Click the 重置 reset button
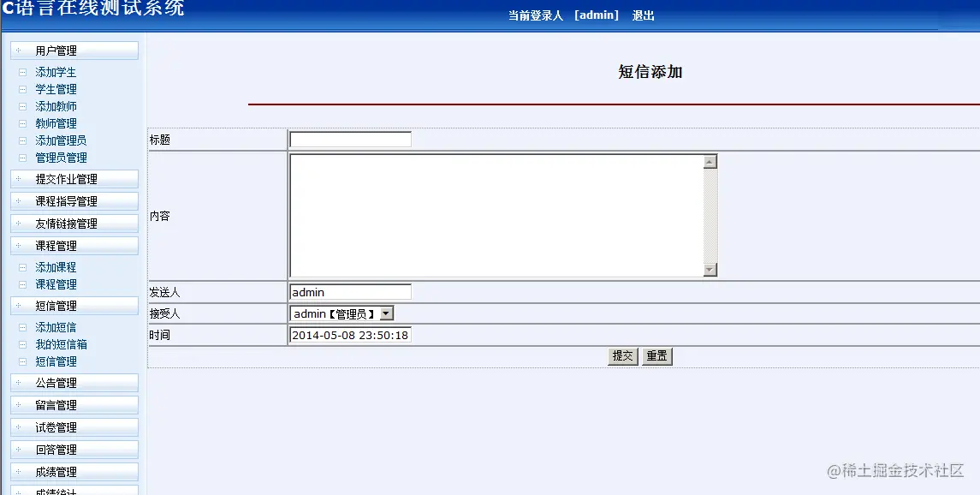 (x=656, y=356)
